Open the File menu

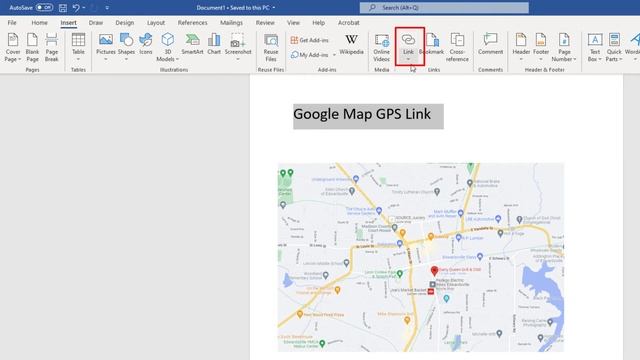12,23
